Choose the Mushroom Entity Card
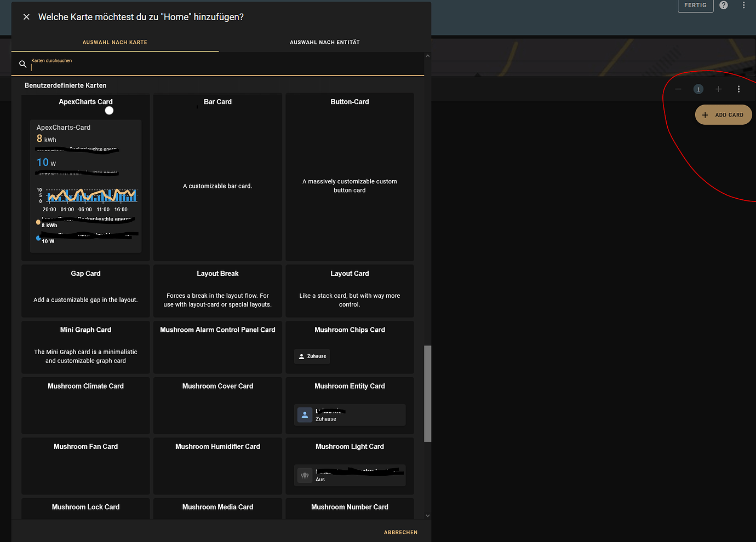Viewport: 756px width, 542px height. click(x=350, y=406)
